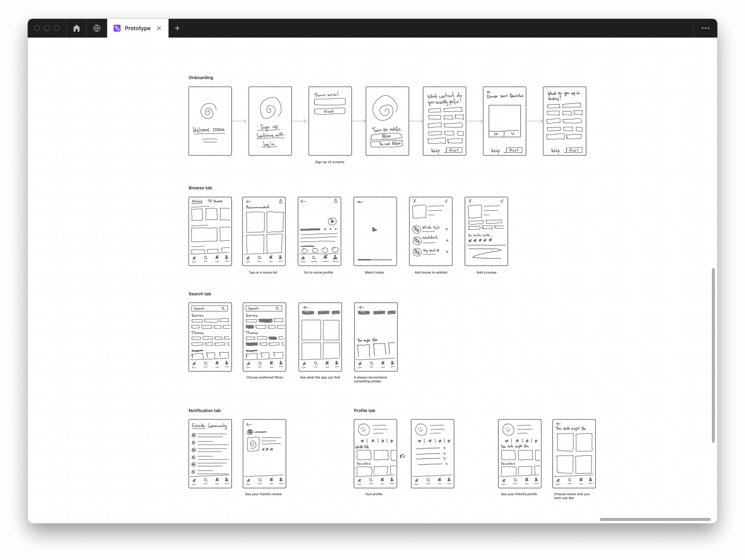
Task: Click the horizontal scrollbar at bottom
Action: point(655,519)
